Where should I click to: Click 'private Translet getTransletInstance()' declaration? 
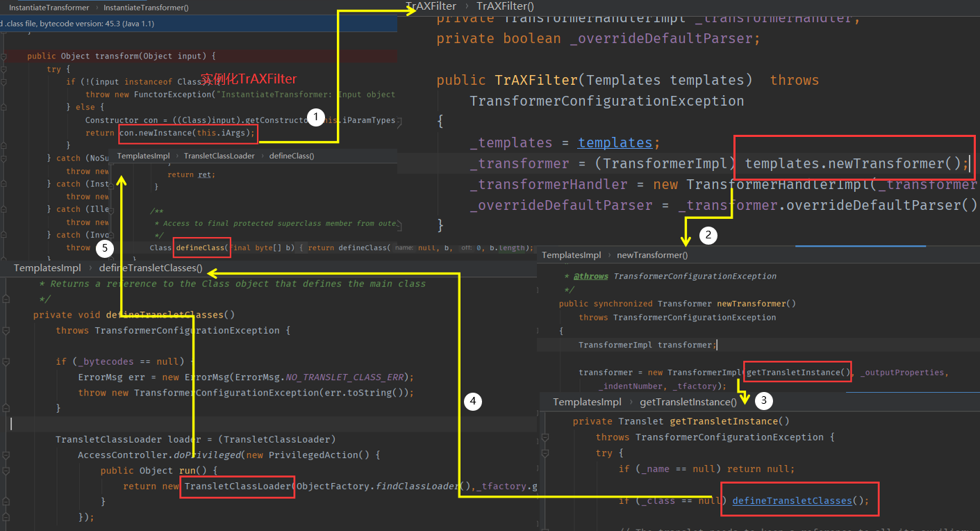pyautogui.click(x=681, y=421)
